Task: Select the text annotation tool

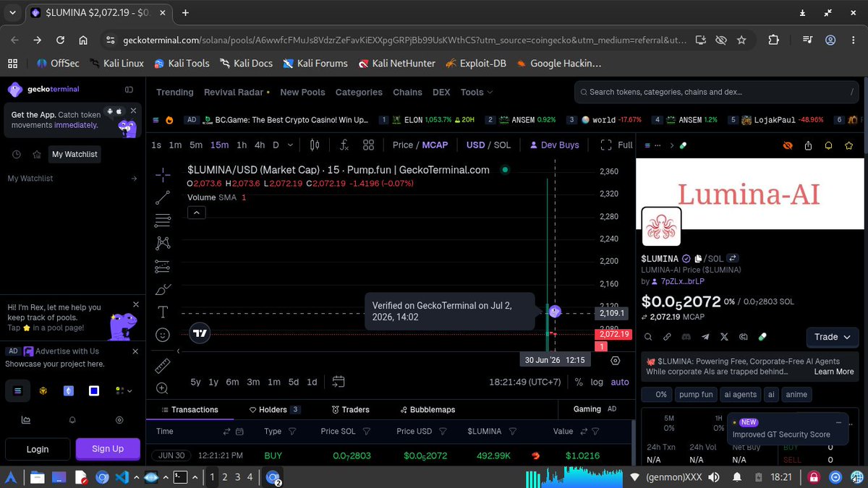Action: pos(163,312)
